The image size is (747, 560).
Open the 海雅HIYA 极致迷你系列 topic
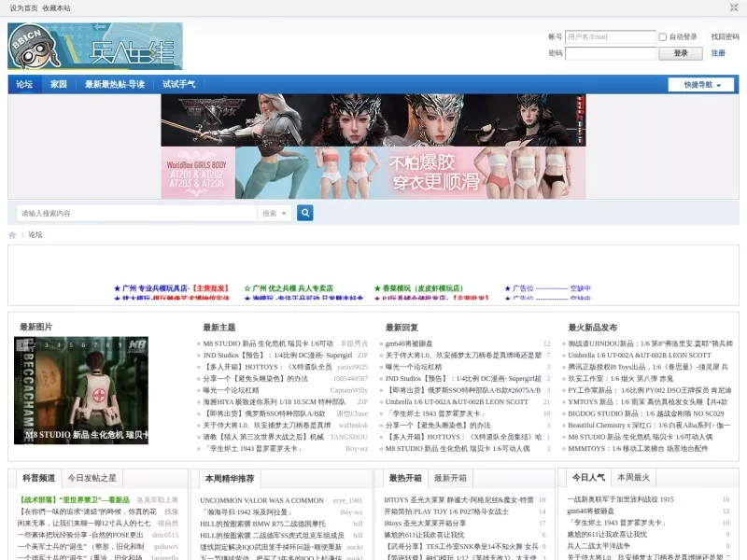point(275,402)
